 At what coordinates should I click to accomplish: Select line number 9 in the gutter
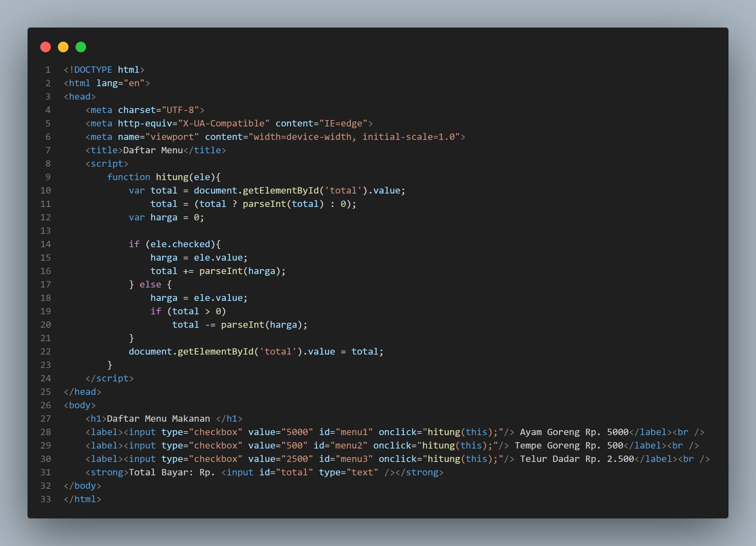(x=48, y=177)
